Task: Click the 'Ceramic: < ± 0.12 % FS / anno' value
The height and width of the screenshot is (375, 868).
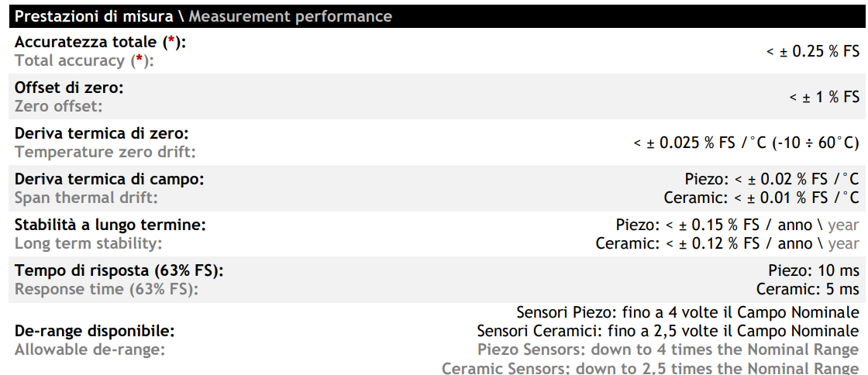Action: click(x=704, y=243)
